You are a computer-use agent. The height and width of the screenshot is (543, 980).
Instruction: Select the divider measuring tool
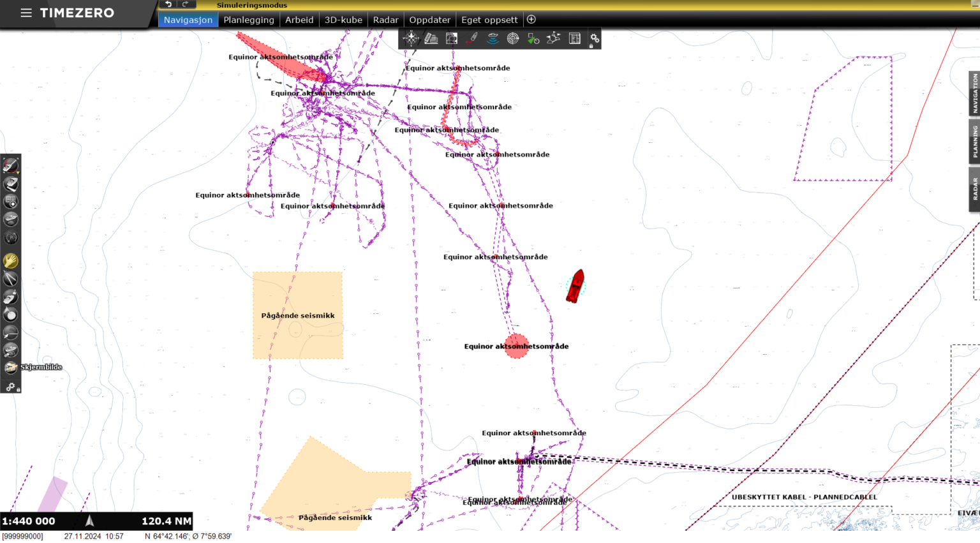(11, 278)
